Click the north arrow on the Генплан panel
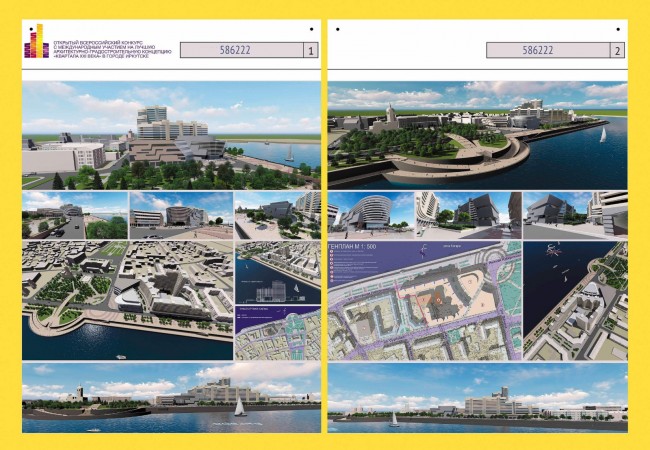This screenshot has height=450, width=650. click(424, 251)
